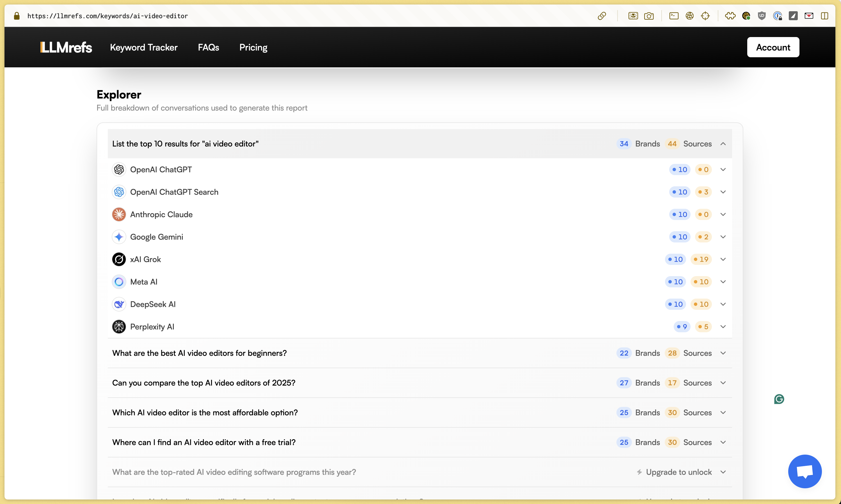
Task: Click the browser URL address field
Action: click(x=107, y=16)
